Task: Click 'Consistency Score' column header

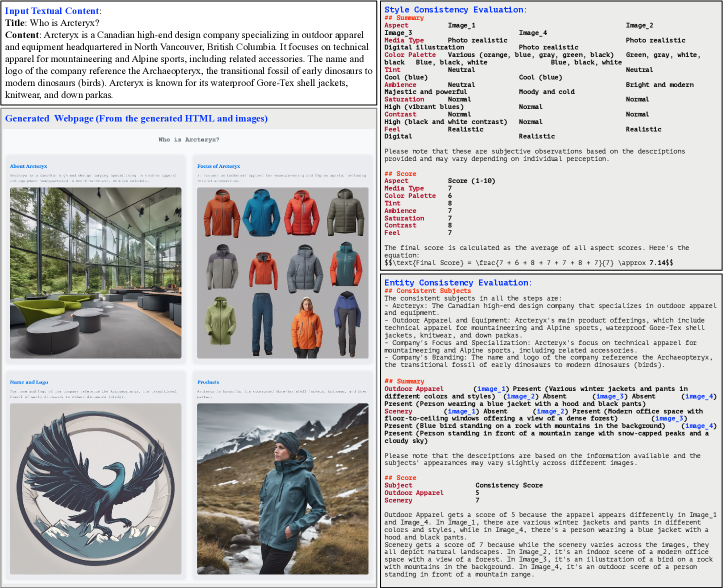Action: [509, 485]
